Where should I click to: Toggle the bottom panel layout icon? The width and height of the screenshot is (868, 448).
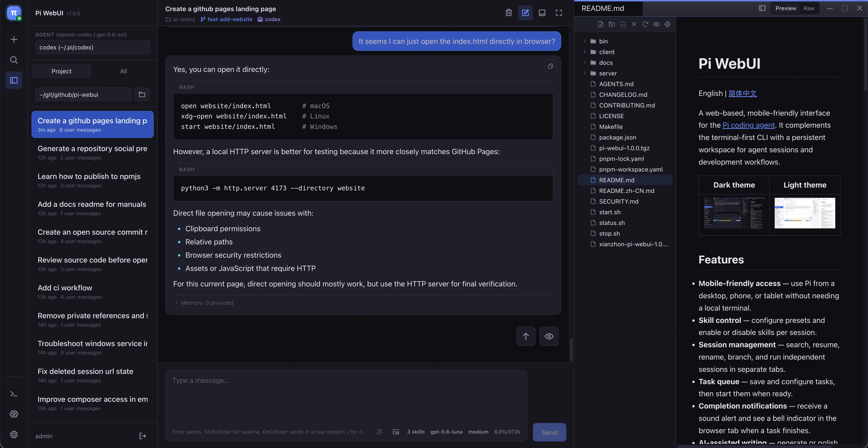tap(542, 13)
